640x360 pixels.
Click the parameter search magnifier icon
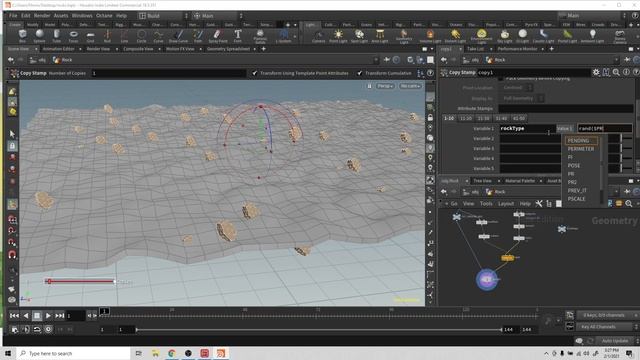(616, 72)
